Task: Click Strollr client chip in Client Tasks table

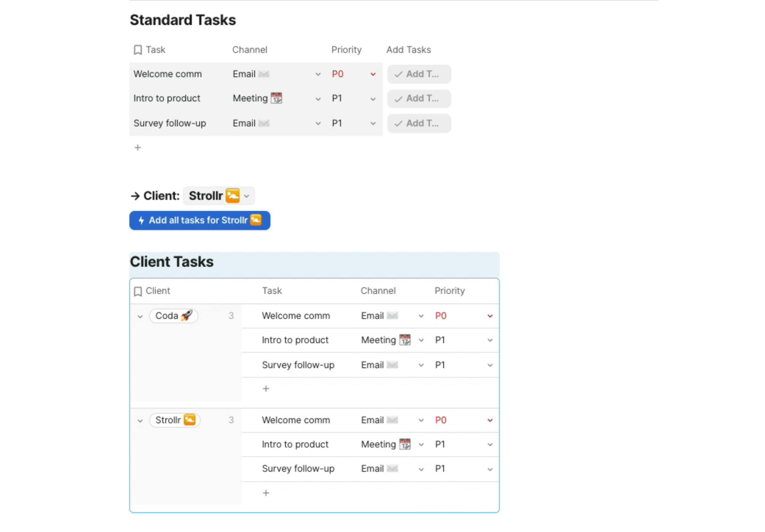Action: coord(175,420)
